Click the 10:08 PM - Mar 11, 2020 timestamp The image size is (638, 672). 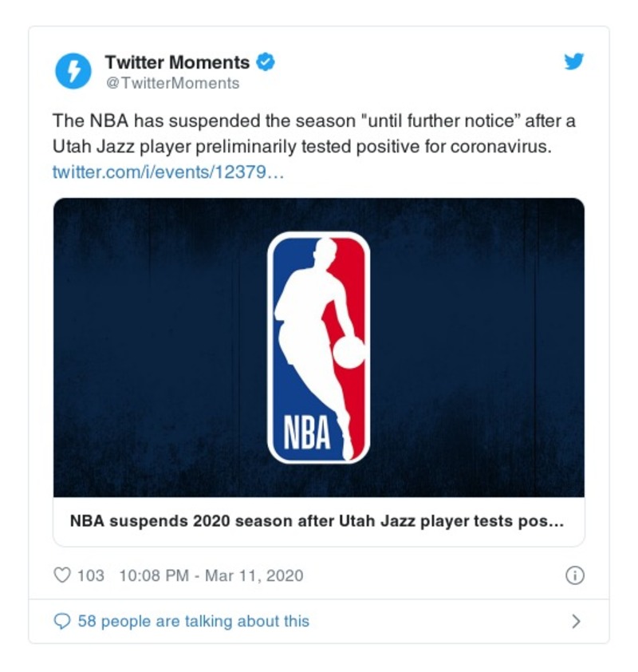click(x=211, y=575)
